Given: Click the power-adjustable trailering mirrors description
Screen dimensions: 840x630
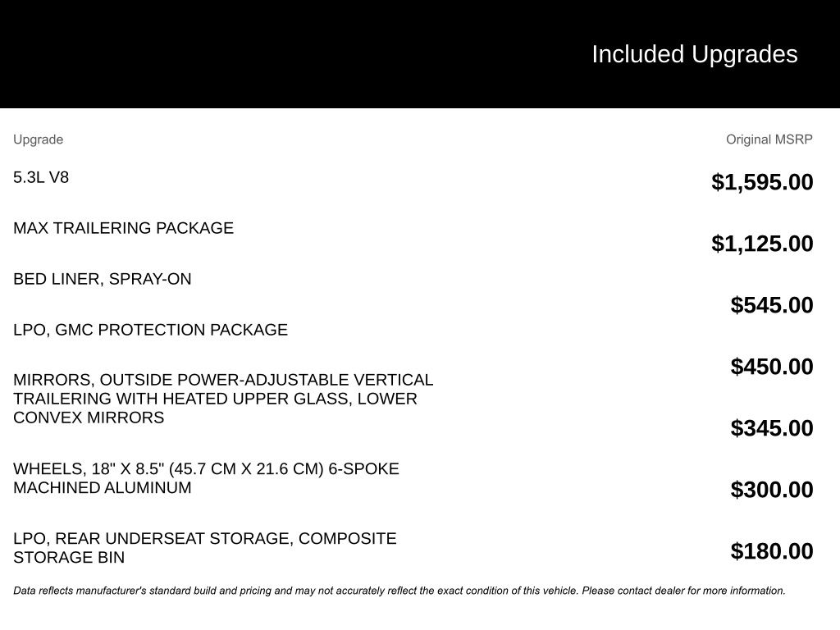Looking at the screenshot, I should tap(223, 399).
